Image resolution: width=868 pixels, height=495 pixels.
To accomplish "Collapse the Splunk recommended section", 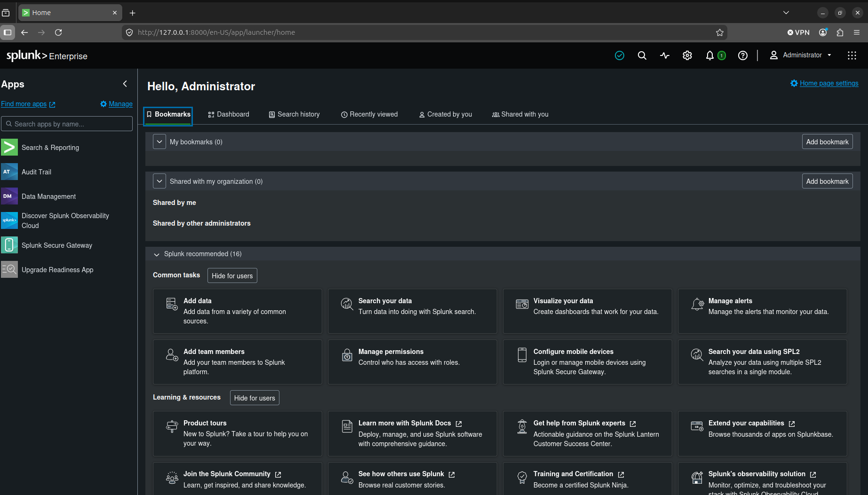I will click(x=157, y=254).
